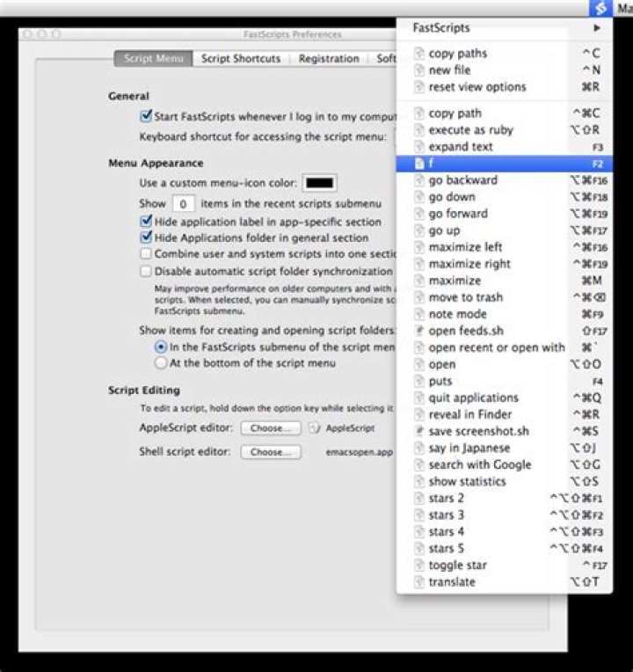Click the script icon beside puts
This screenshot has height=672, width=633.
click(419, 381)
